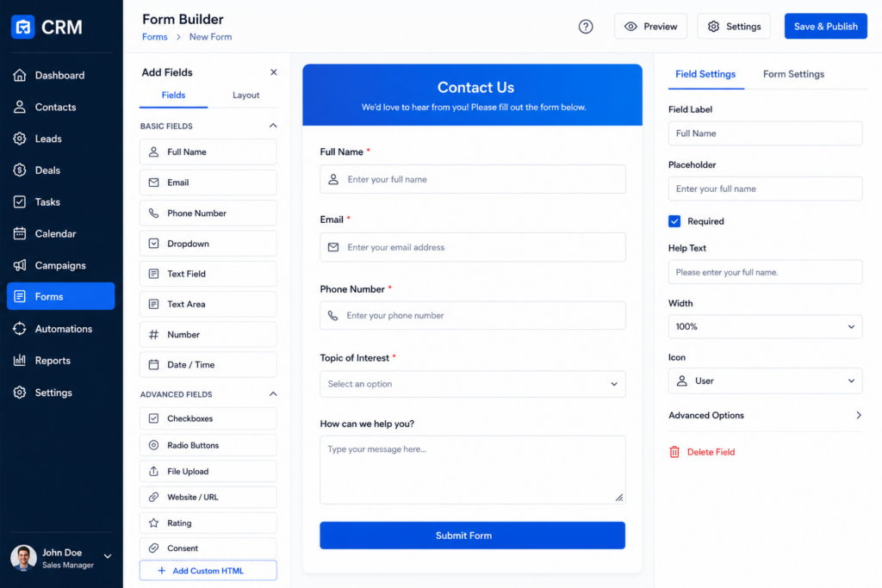
Task: Add the Checkboxes advanced field
Action: tap(208, 418)
